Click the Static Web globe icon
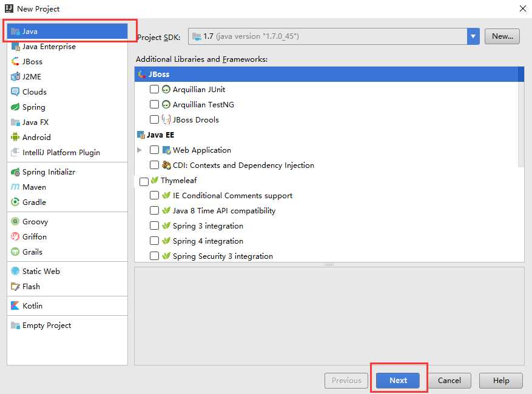This screenshot has height=394, width=532. [15, 272]
